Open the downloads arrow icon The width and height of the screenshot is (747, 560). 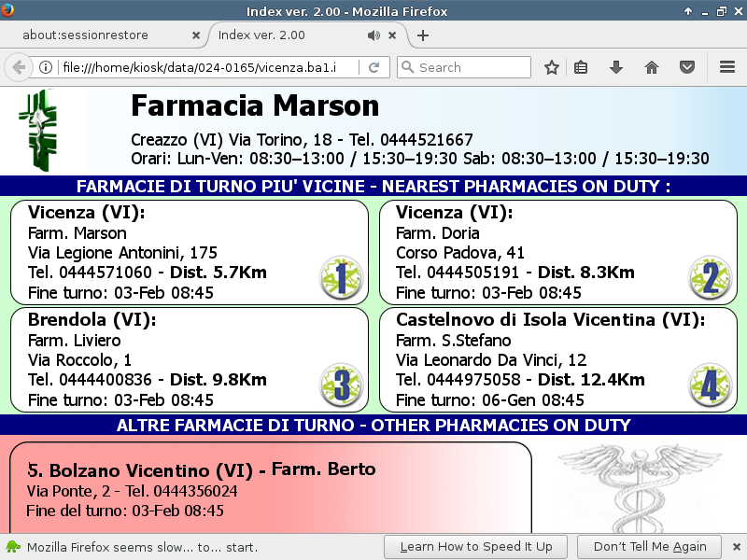[x=616, y=67]
